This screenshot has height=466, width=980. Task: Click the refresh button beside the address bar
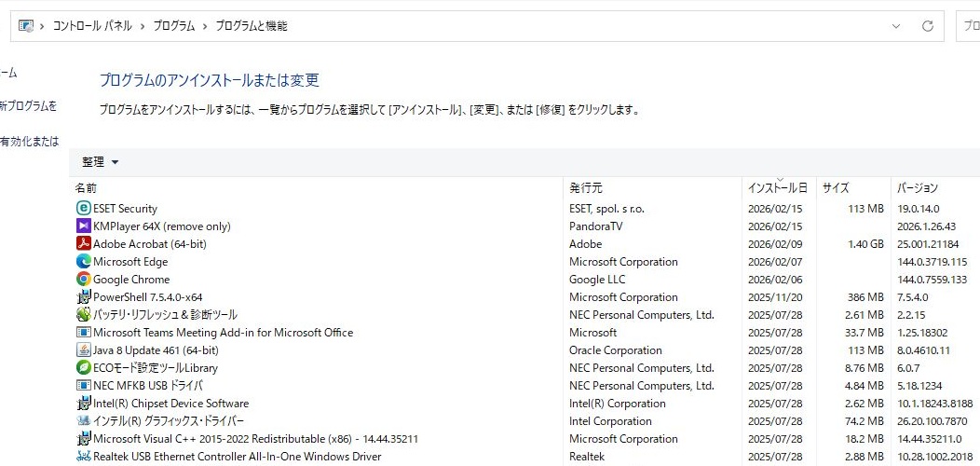pos(927,26)
